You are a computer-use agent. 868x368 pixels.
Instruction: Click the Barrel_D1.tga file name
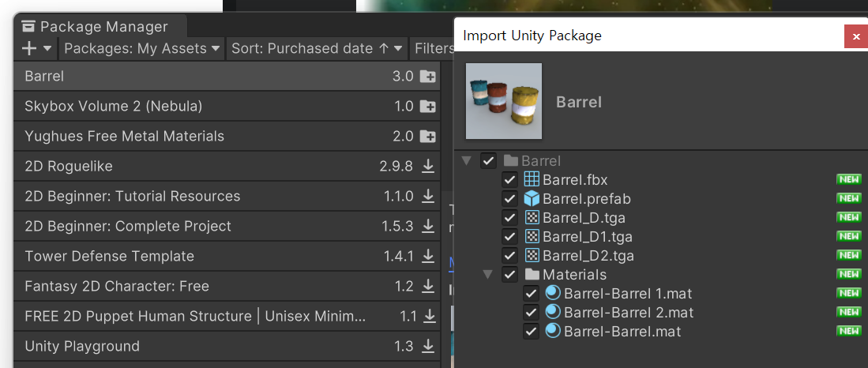click(588, 237)
